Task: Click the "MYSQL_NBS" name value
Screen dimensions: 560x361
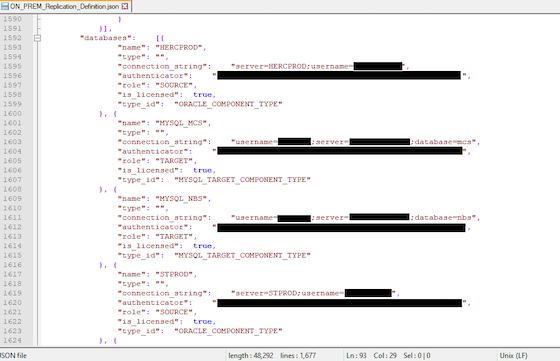Action: click(x=181, y=199)
